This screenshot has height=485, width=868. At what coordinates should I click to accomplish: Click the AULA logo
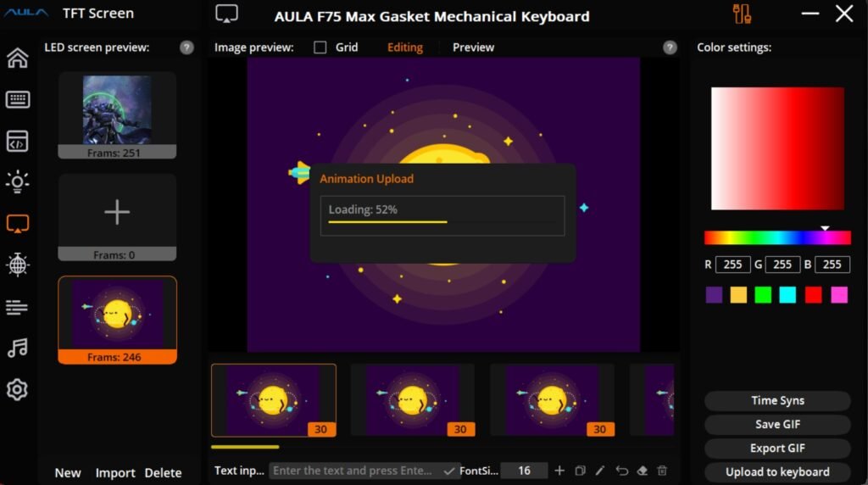pos(26,13)
